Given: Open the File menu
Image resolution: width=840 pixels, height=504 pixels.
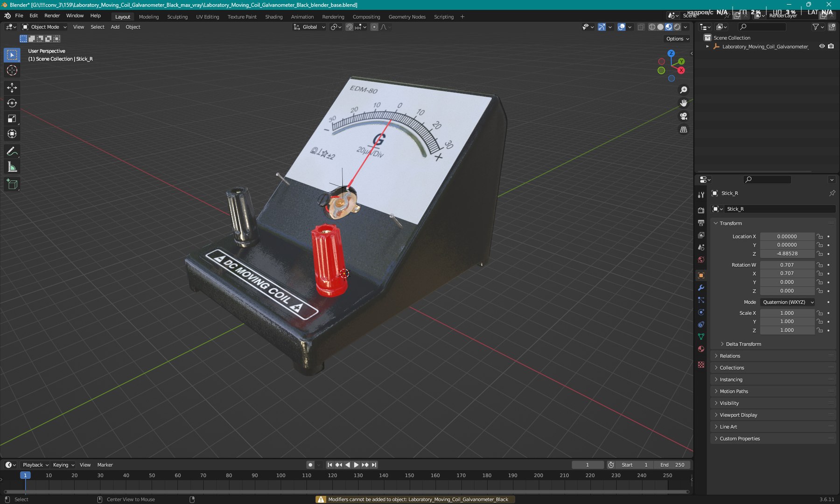Looking at the screenshot, I should pos(19,15).
